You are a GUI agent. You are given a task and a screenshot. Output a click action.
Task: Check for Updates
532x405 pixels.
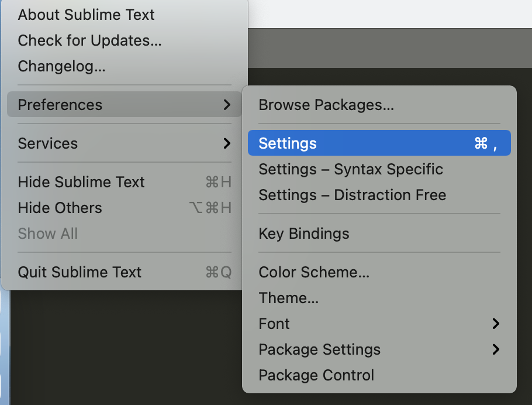coord(89,40)
